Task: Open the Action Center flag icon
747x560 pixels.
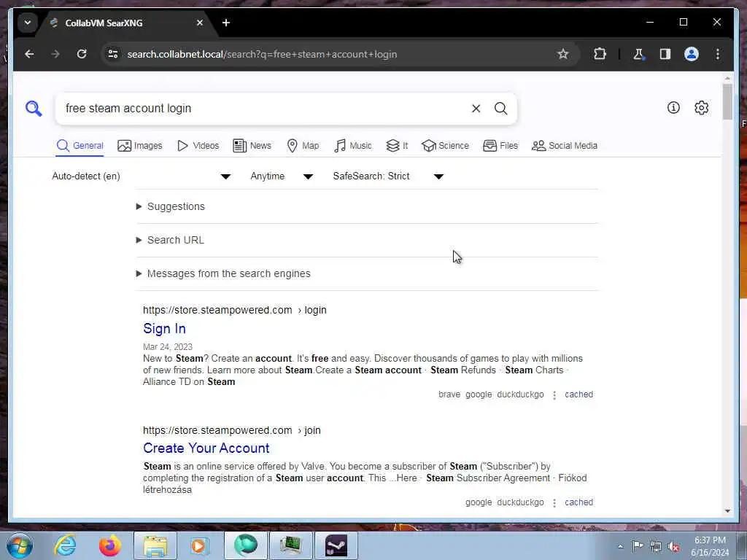Action: (638, 546)
